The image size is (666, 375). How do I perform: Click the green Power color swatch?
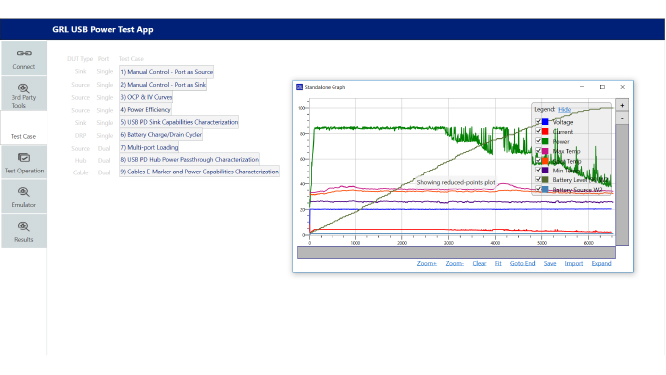(x=545, y=141)
